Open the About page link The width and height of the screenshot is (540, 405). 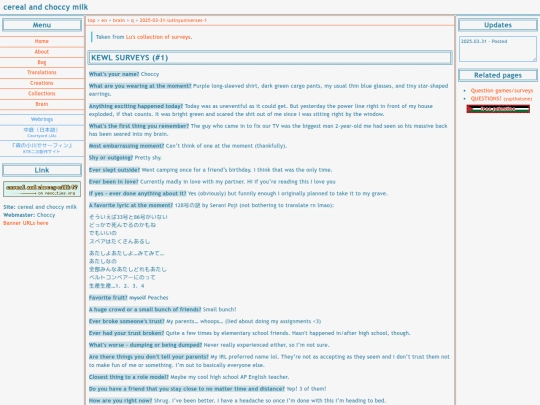click(42, 52)
